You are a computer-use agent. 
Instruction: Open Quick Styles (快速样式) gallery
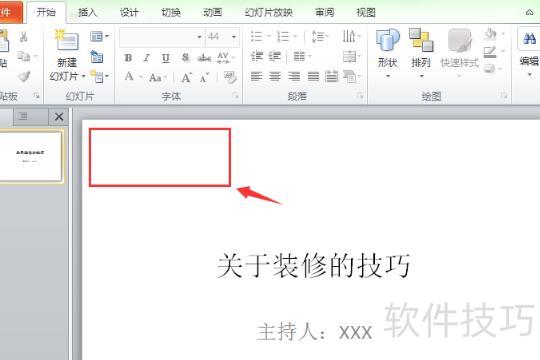(459, 52)
